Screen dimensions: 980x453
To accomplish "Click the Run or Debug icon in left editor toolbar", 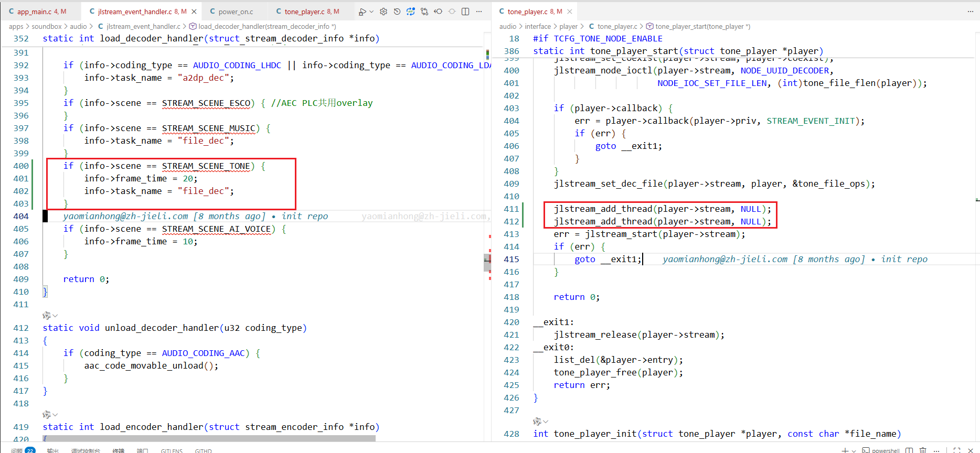I will point(361,12).
